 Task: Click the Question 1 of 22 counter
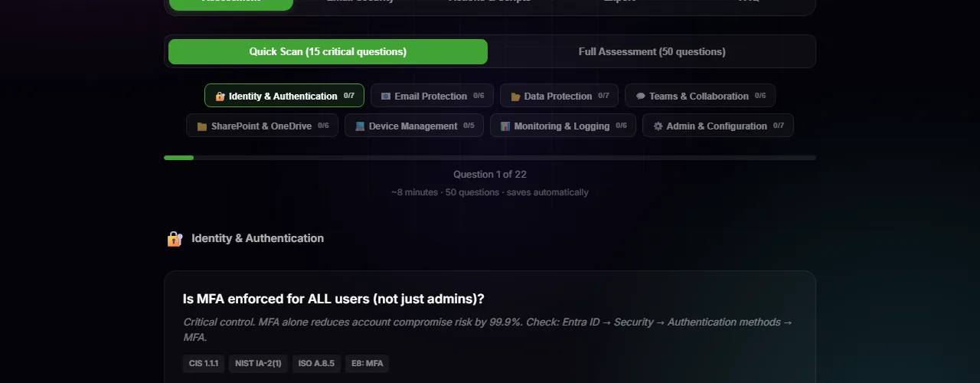tap(489, 175)
